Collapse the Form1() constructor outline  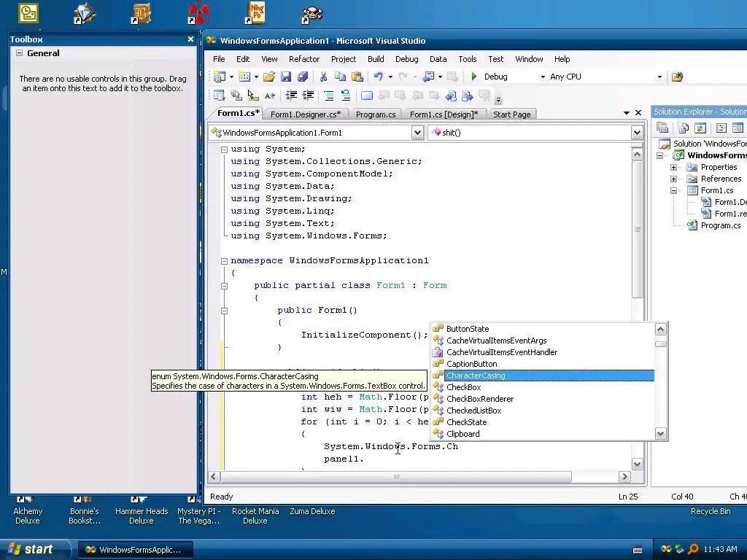(x=224, y=311)
